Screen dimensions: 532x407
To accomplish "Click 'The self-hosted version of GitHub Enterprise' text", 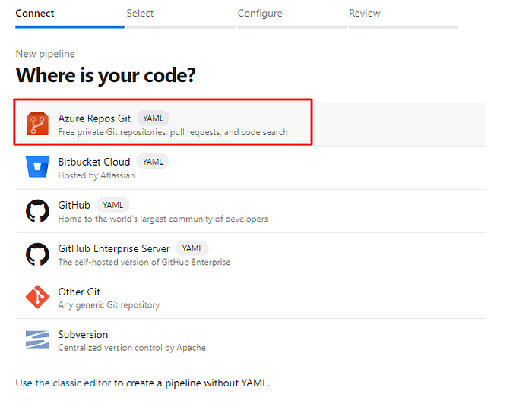I will (144, 262).
